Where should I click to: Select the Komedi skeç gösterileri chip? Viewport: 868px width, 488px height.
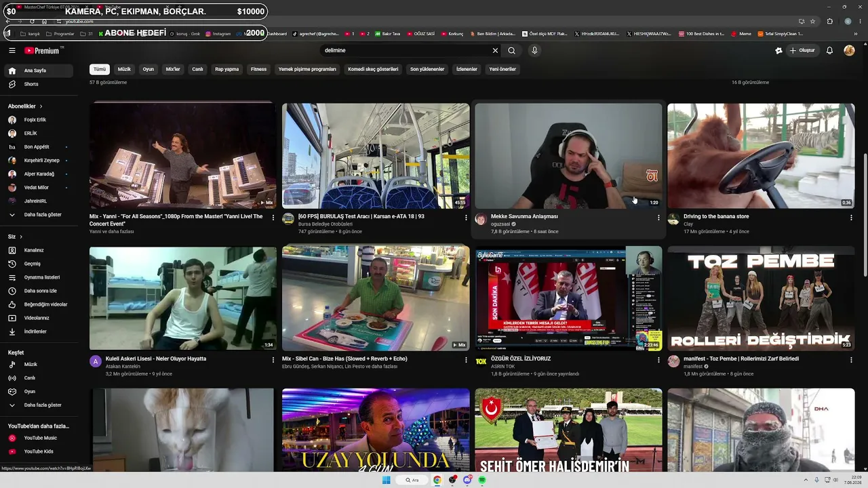373,69
